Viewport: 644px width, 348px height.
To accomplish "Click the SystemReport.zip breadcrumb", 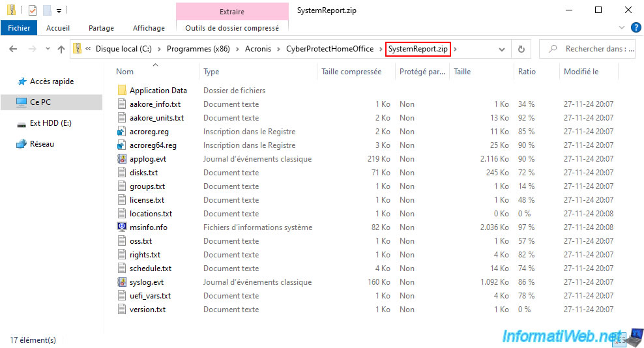I will pyautogui.click(x=418, y=49).
